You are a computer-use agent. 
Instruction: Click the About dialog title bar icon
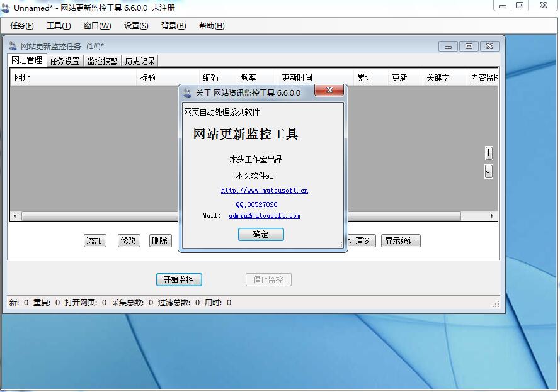click(x=187, y=90)
